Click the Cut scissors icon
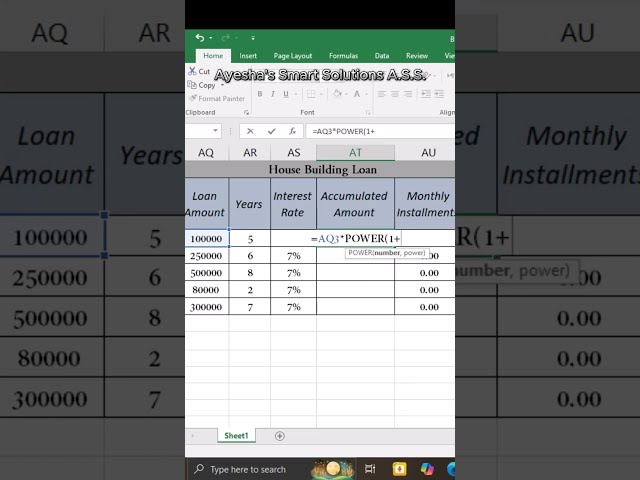The image size is (640, 480). point(192,71)
